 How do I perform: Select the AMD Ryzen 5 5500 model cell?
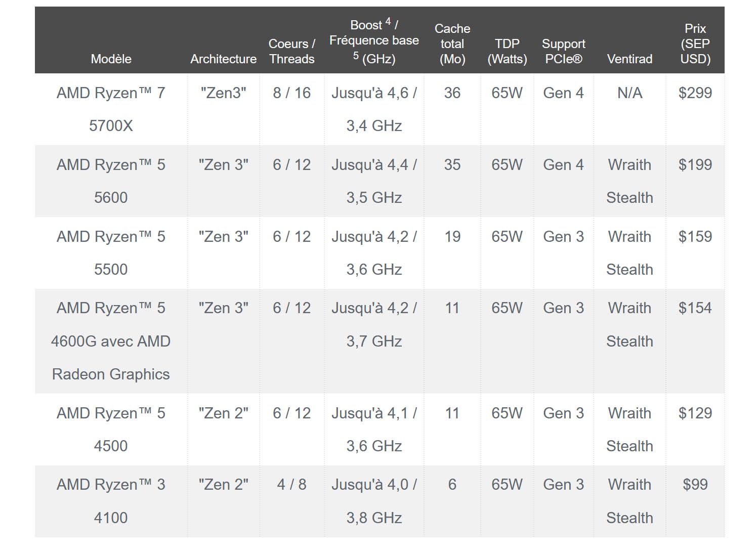coord(111,253)
